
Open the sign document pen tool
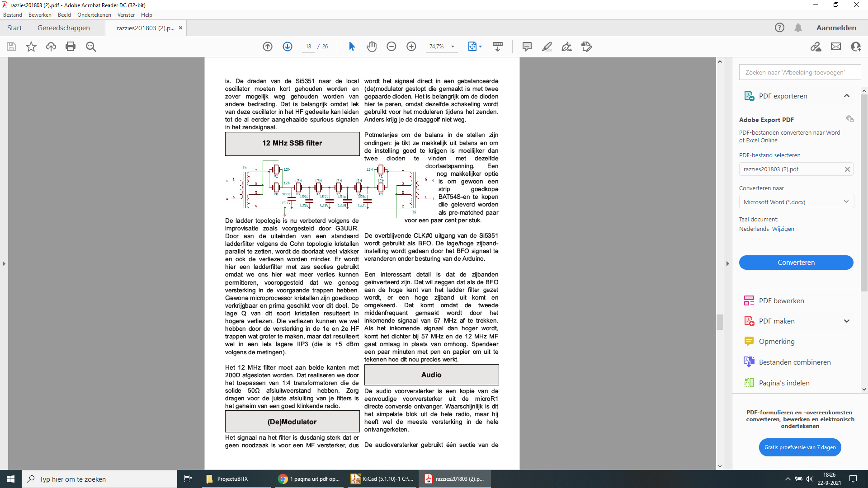[567, 47]
